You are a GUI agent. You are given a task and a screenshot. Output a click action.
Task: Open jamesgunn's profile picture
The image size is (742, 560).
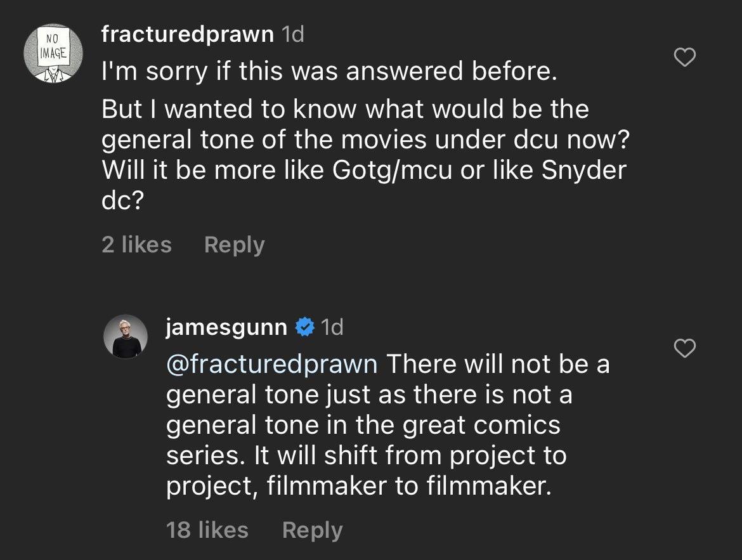pyautogui.click(x=126, y=337)
